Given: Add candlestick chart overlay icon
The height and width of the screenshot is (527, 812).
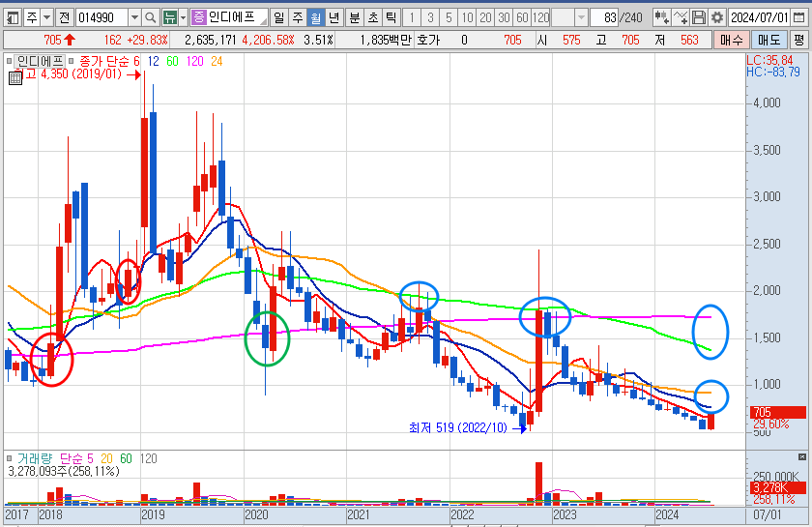Looking at the screenshot, I should coord(661,17).
